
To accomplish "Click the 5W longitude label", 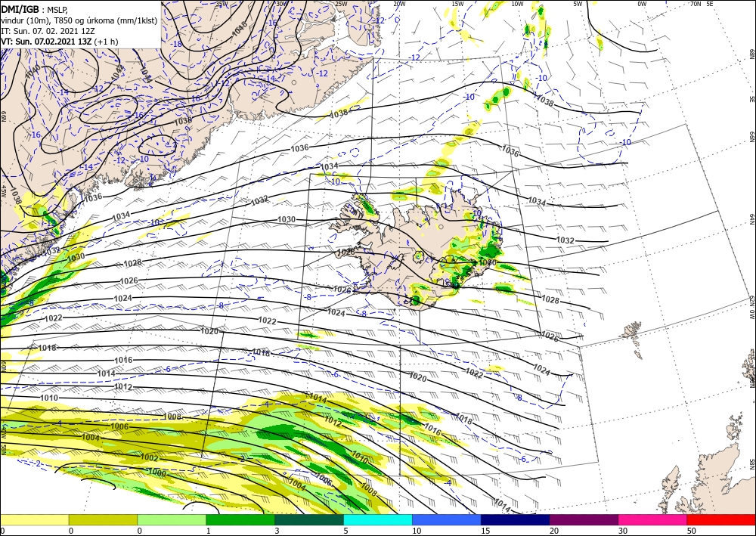I will point(578,4).
